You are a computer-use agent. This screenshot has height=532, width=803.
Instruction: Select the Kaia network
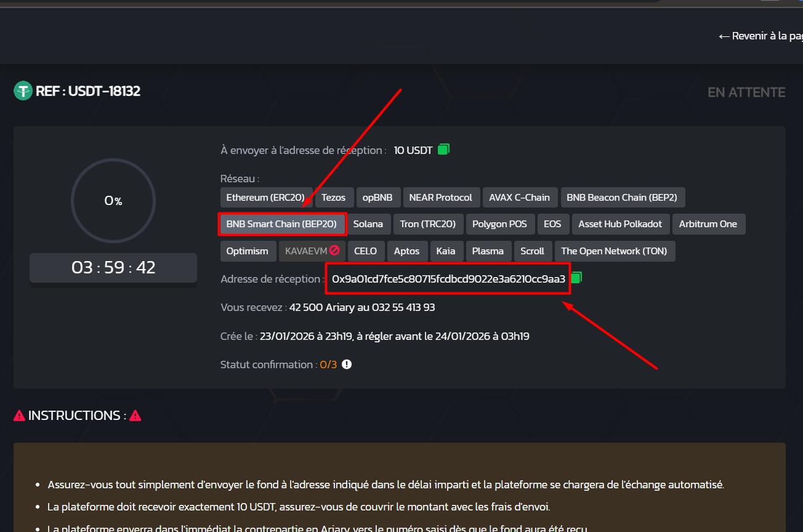[x=446, y=251]
